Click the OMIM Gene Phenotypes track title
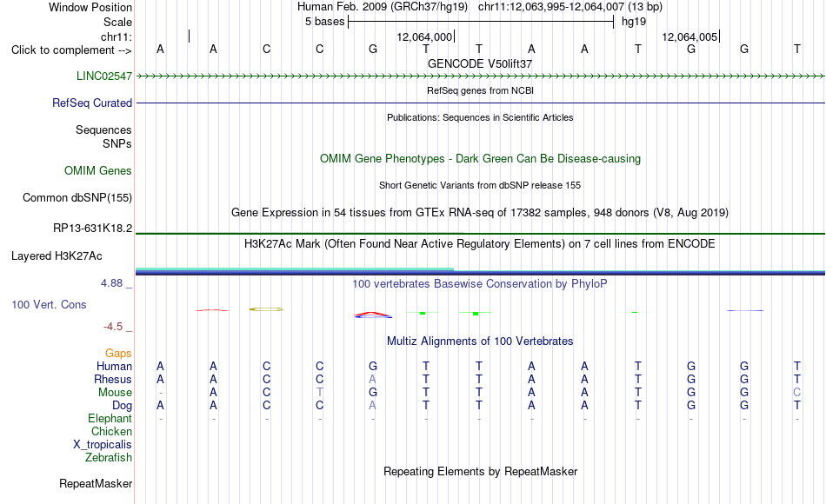 pos(480,158)
